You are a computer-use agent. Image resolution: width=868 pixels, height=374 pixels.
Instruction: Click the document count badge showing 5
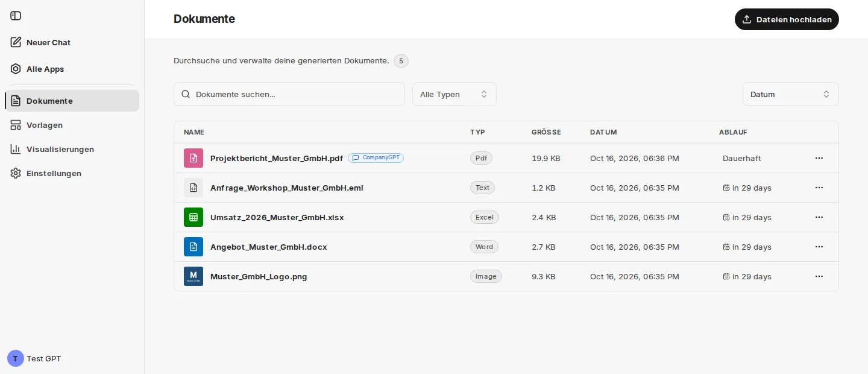coord(401,61)
